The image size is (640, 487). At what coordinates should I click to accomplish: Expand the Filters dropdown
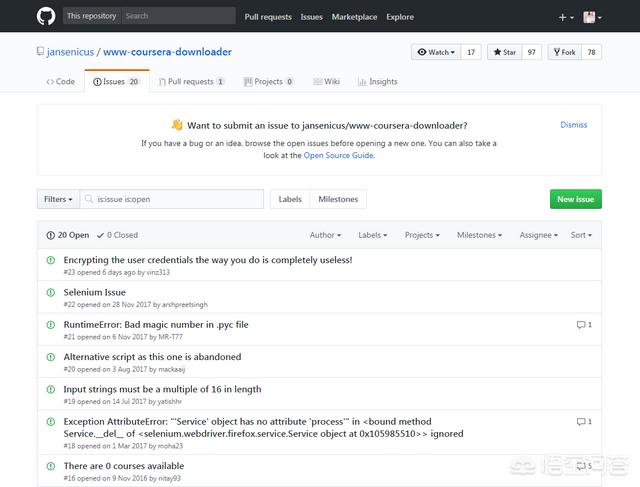(58, 199)
